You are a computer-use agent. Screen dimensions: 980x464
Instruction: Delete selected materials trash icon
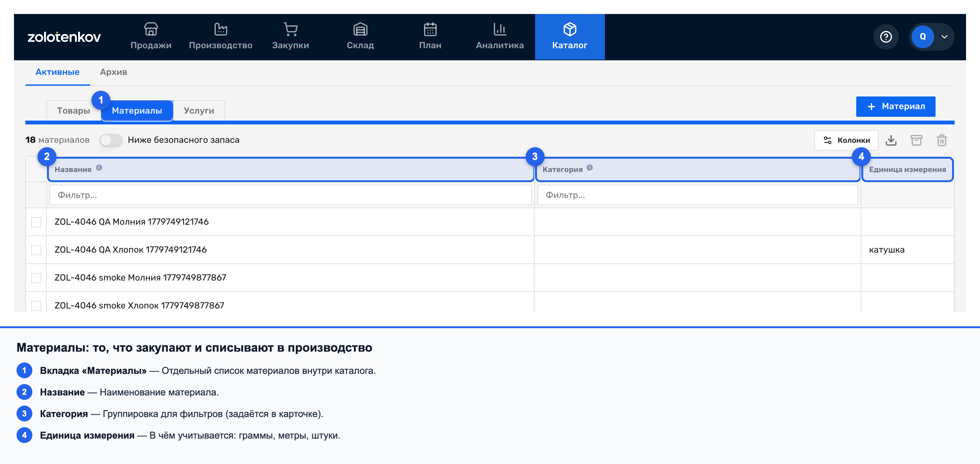[942, 140]
